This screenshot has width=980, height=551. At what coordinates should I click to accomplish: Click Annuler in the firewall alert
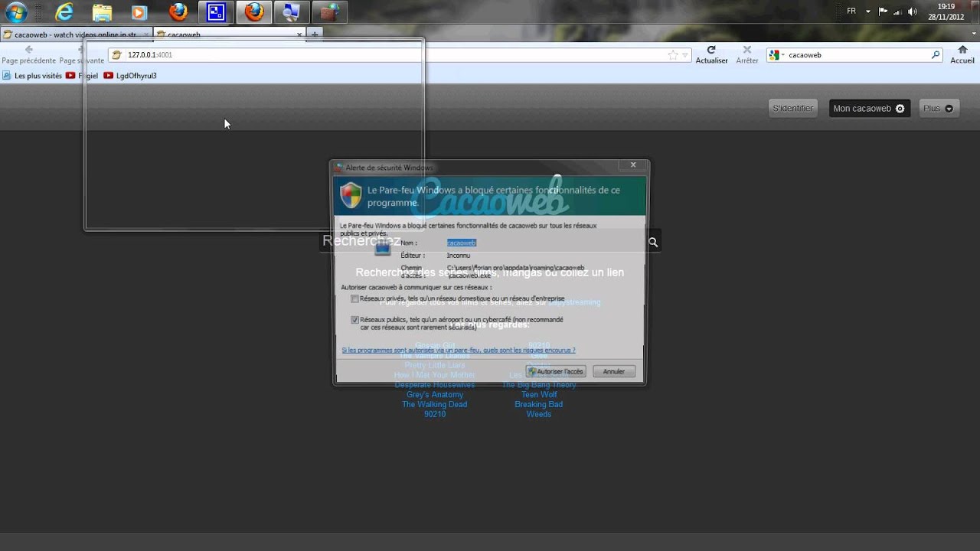[x=614, y=371]
